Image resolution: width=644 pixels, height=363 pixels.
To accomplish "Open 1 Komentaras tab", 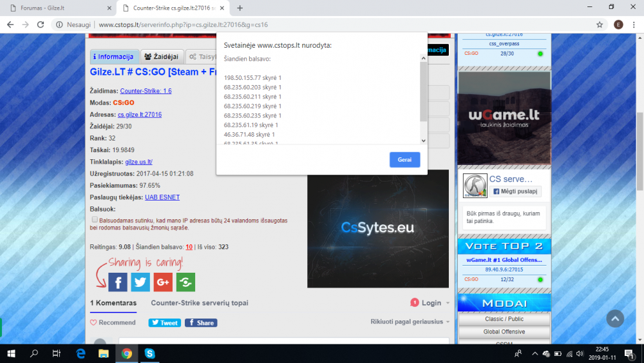I will tap(113, 303).
